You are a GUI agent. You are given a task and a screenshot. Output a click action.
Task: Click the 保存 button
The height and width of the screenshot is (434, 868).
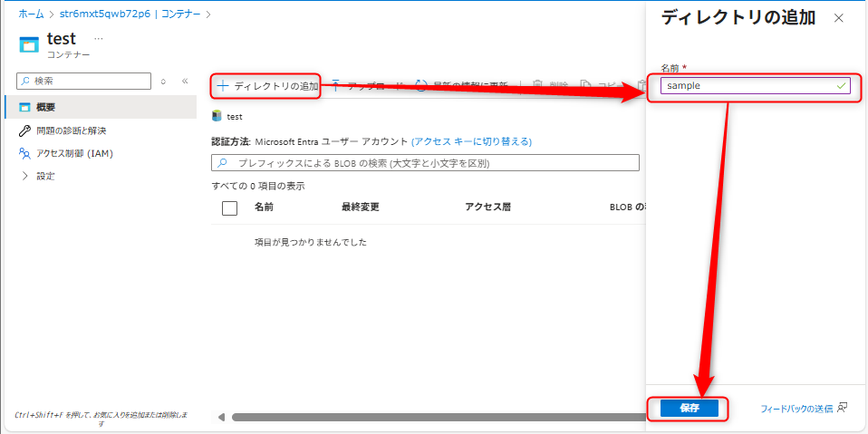690,409
